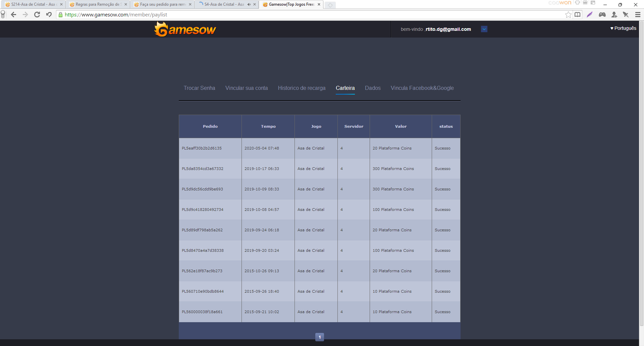Close the S4-Asa de Cristal tab

[255, 4]
